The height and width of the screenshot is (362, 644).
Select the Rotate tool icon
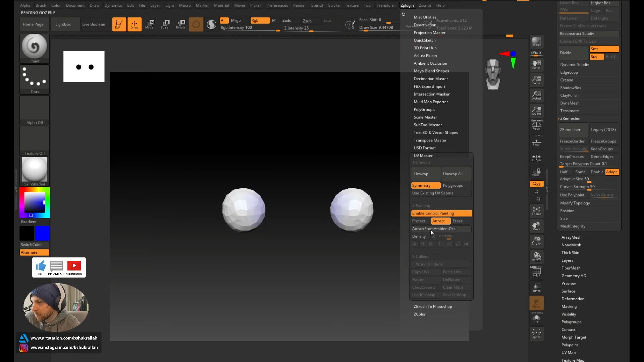click(x=181, y=24)
